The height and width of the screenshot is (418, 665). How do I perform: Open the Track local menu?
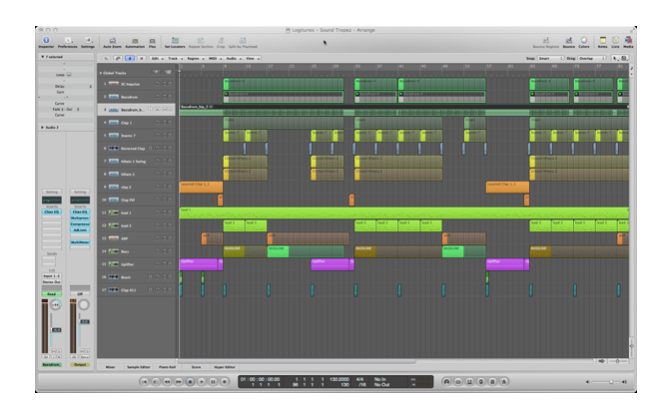coord(174,59)
